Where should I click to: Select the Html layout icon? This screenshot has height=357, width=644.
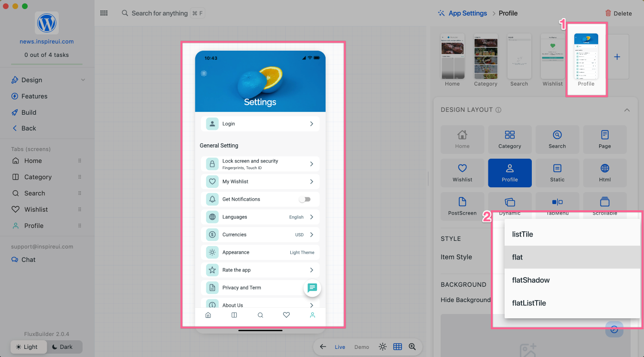[x=604, y=173]
